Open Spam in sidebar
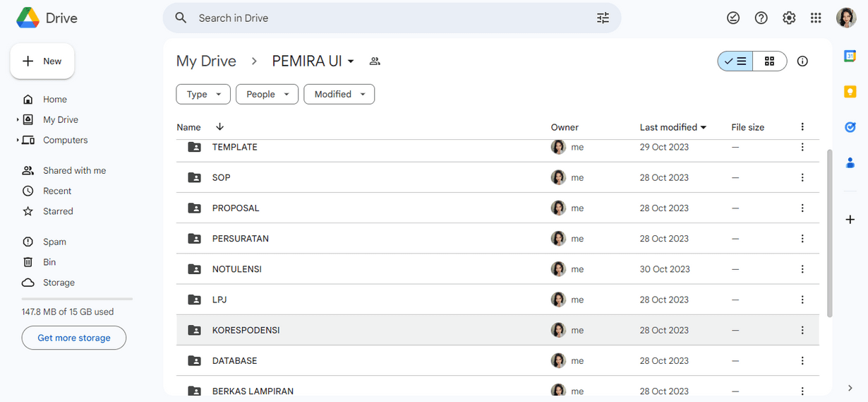The height and width of the screenshot is (402, 868). point(54,242)
